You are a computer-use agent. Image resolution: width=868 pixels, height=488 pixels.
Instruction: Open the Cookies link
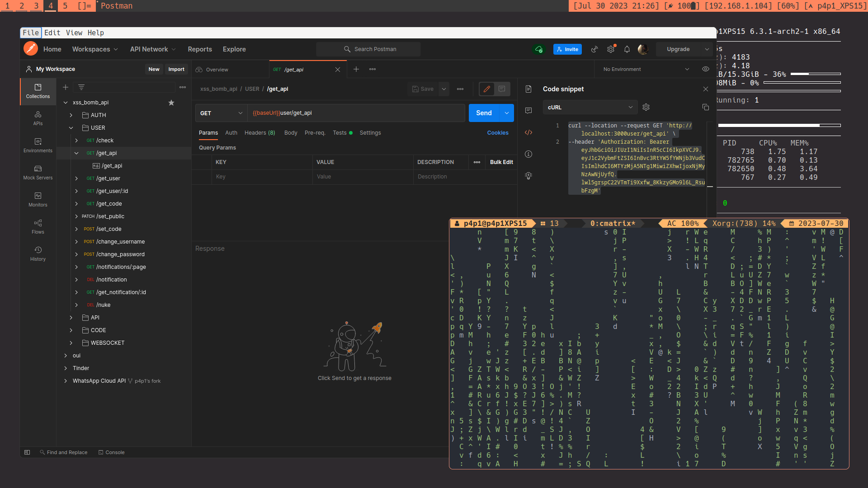[498, 133]
